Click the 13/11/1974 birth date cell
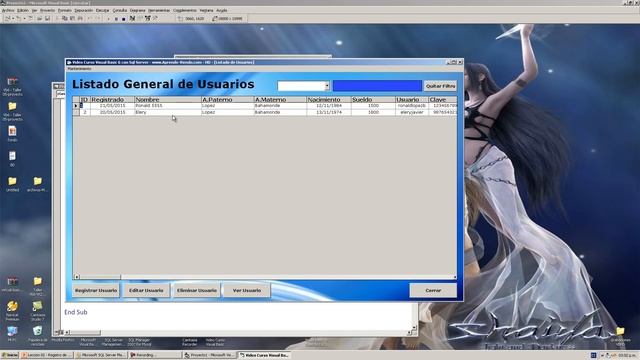The image size is (640, 360). pyautogui.click(x=329, y=112)
